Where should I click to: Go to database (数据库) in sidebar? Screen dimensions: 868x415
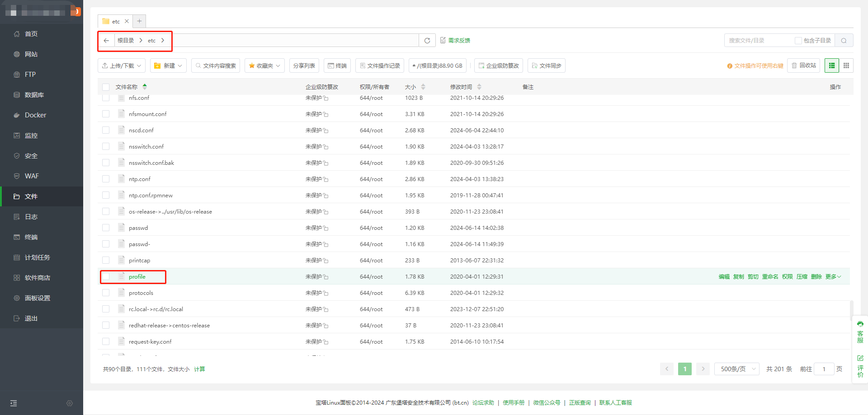pos(34,95)
